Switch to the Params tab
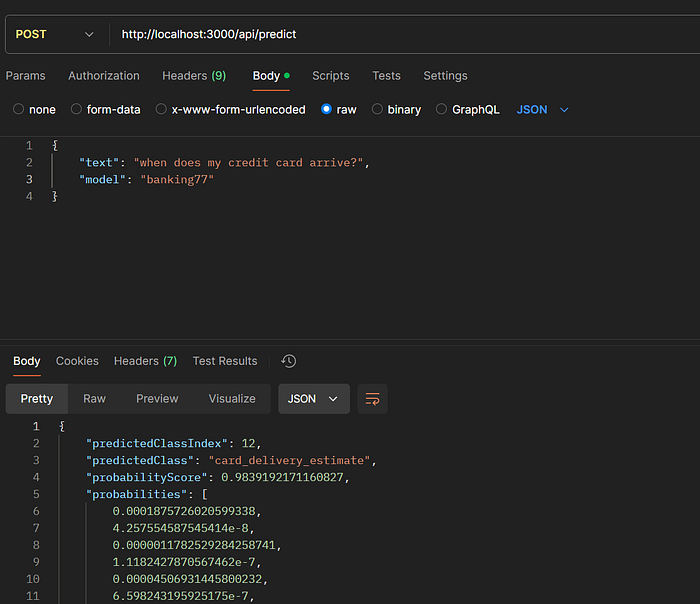Viewport: 700px width, 604px height. click(x=25, y=76)
